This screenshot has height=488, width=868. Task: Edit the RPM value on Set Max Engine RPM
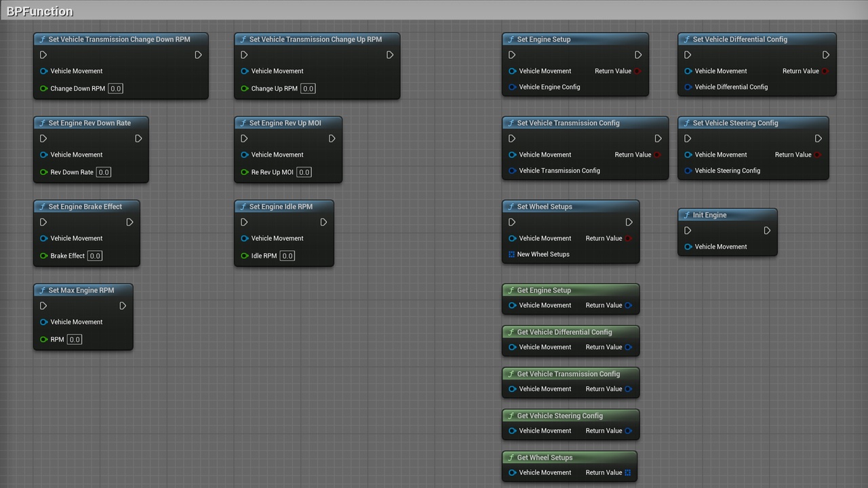(75, 340)
